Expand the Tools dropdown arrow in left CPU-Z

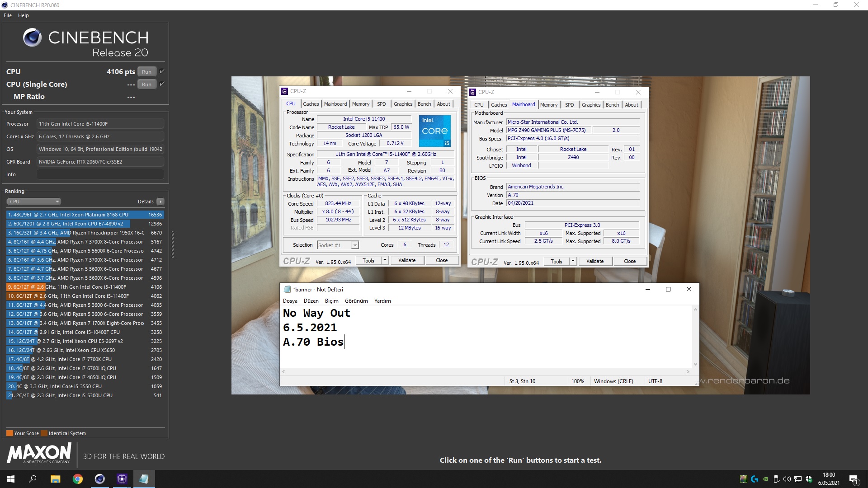385,260
